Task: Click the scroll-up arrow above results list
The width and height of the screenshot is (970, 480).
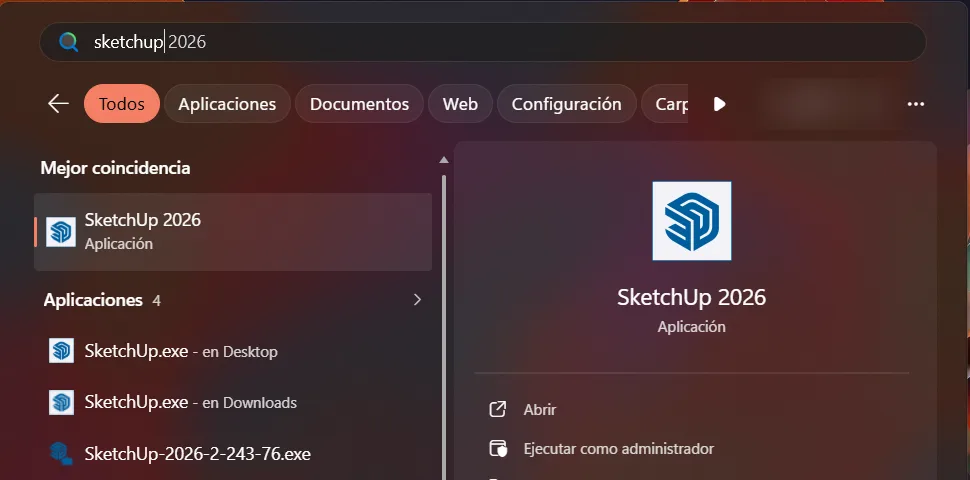Action: pos(443,160)
